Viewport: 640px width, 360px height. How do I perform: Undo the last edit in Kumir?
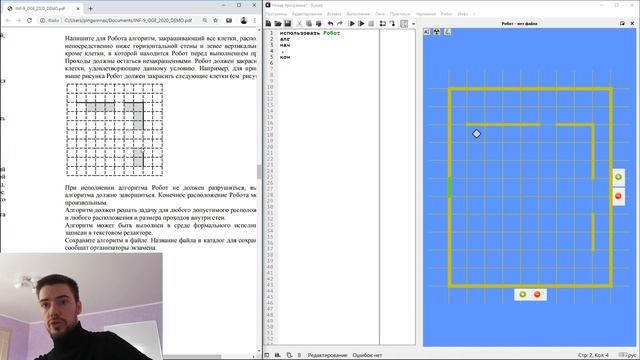click(330, 24)
